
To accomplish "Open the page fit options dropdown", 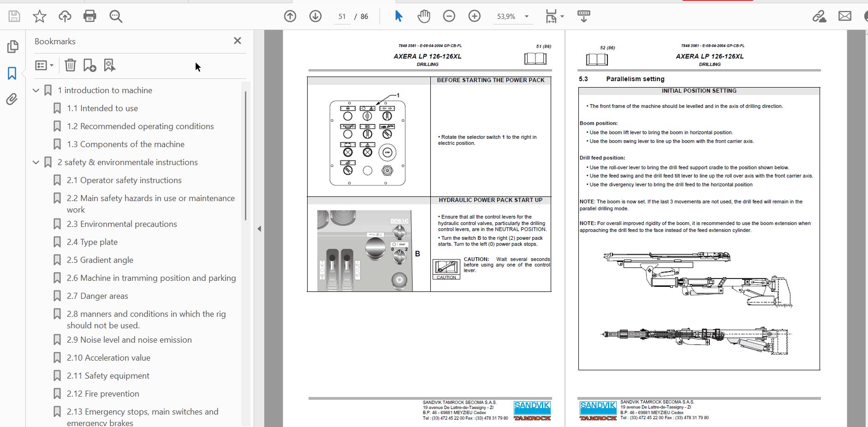I will point(554,16).
